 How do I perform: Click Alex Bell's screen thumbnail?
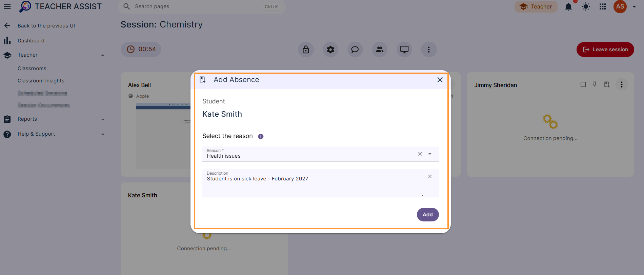pos(163,136)
